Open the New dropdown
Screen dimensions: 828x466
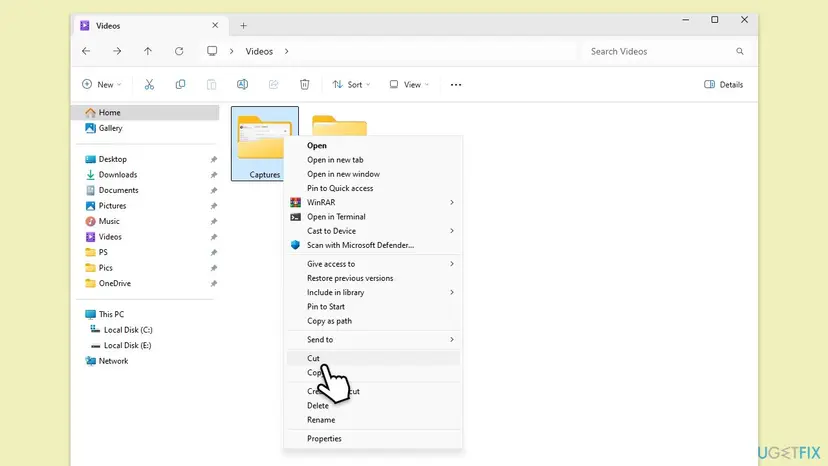point(101,85)
